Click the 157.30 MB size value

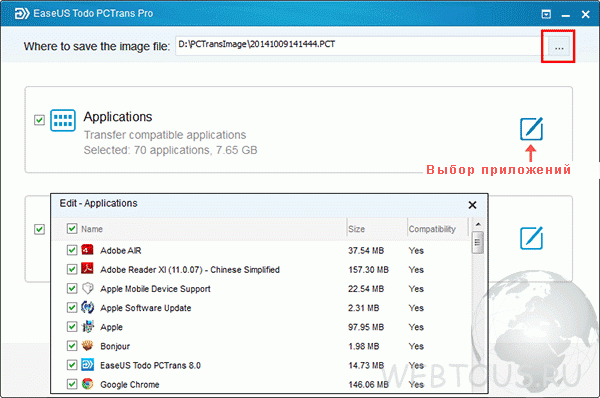pos(368,270)
